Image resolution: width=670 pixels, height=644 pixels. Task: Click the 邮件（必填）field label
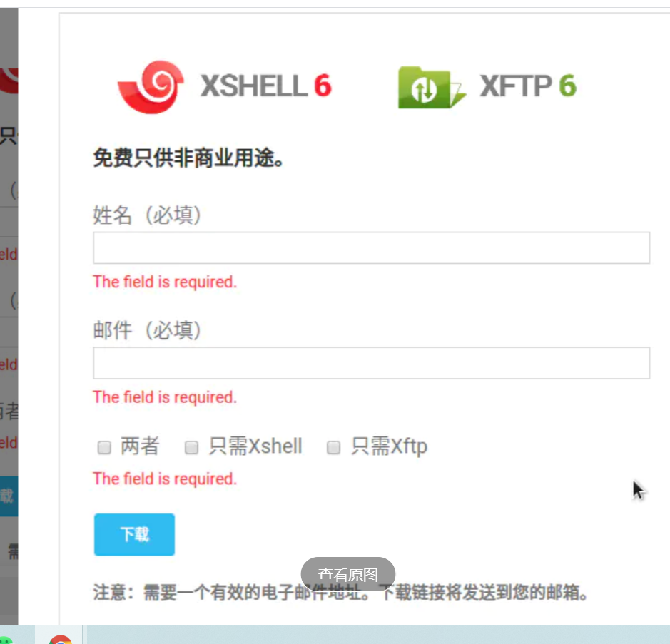click(x=147, y=330)
